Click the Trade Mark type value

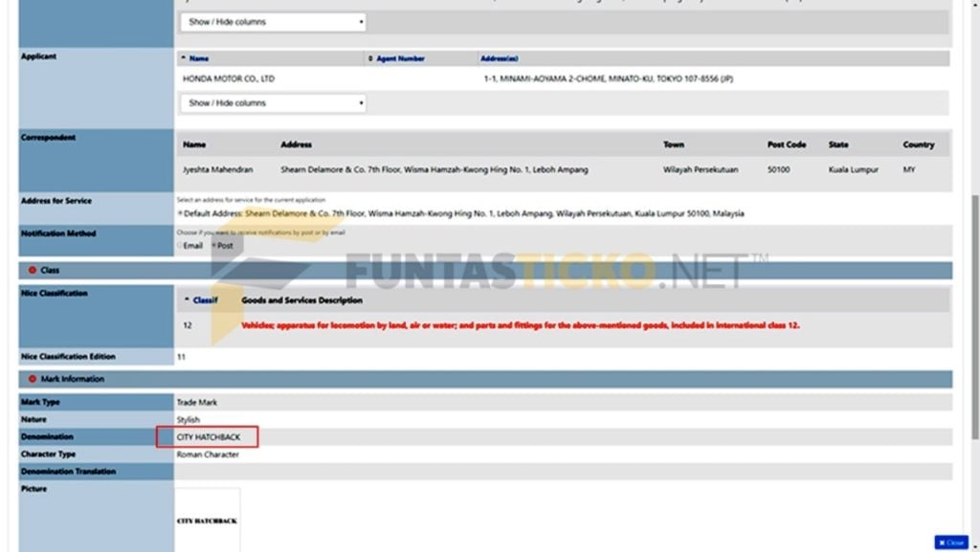click(196, 402)
